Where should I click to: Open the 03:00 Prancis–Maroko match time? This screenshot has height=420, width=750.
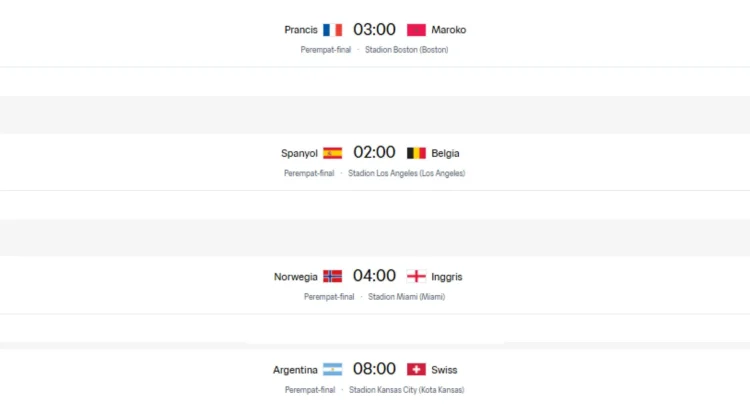[x=375, y=30]
